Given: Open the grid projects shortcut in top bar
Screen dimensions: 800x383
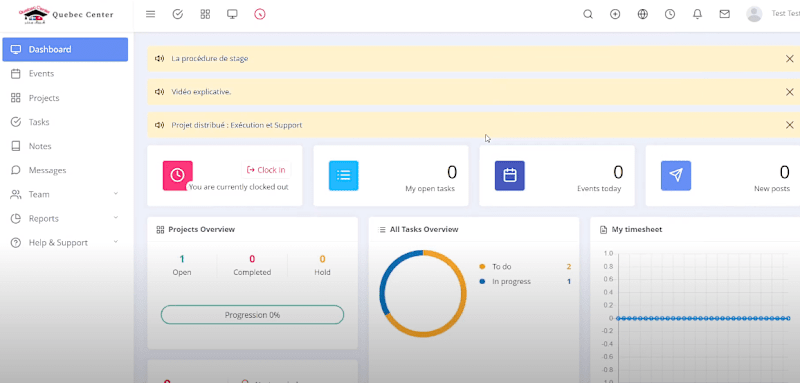Looking at the screenshot, I should (x=205, y=14).
